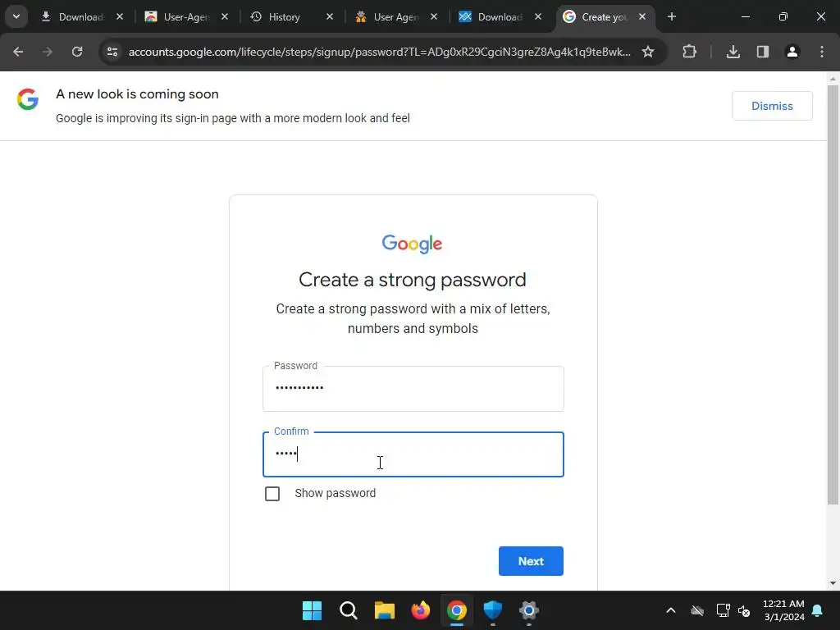Switch to the User-Agent tab
The width and height of the screenshot is (840, 630).
(x=186, y=17)
